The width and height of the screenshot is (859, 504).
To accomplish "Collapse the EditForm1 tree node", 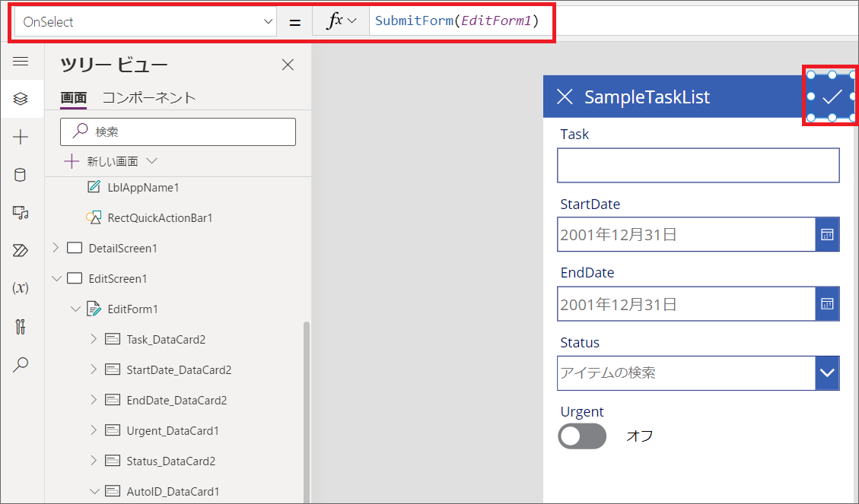I will pyautogui.click(x=75, y=309).
